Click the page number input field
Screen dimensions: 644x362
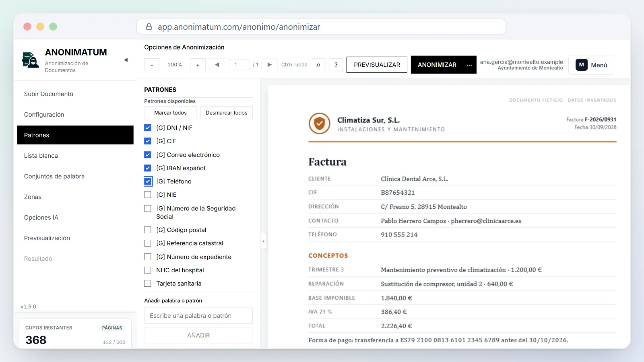(x=239, y=65)
